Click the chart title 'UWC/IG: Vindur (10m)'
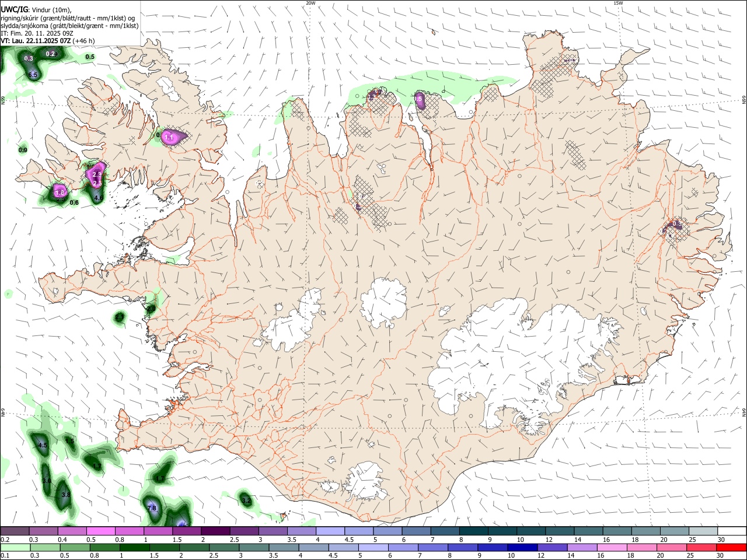 coord(36,9)
